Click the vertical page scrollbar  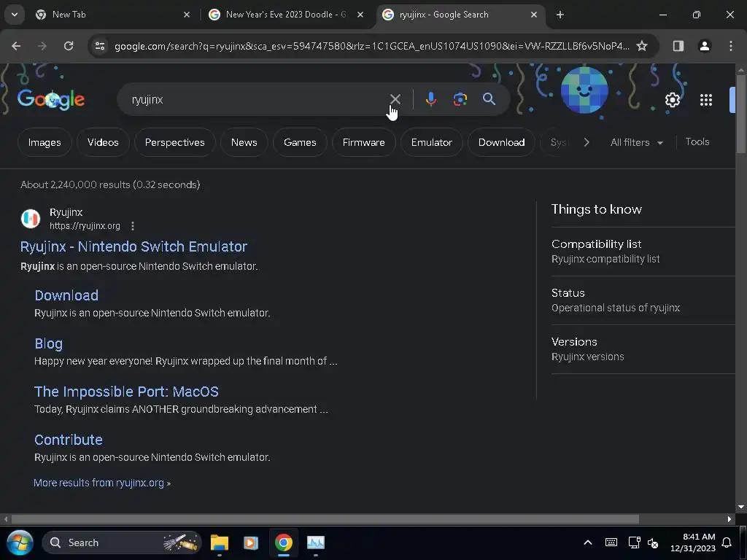[741, 114]
